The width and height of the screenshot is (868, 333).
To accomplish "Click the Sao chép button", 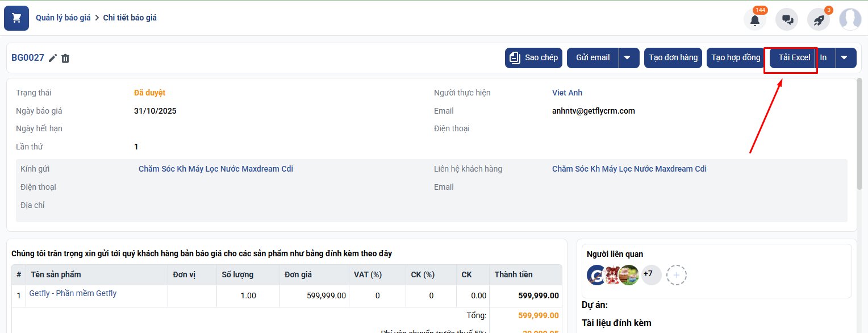I will [x=533, y=58].
